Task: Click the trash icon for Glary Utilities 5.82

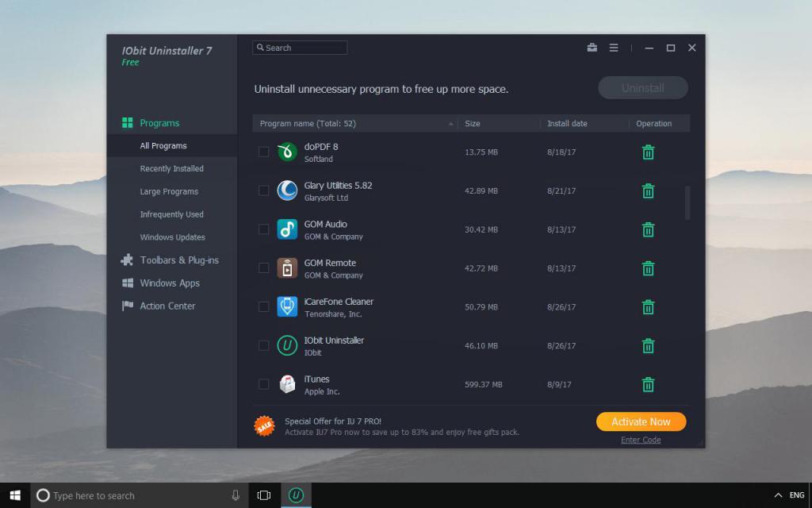Action: (x=648, y=190)
